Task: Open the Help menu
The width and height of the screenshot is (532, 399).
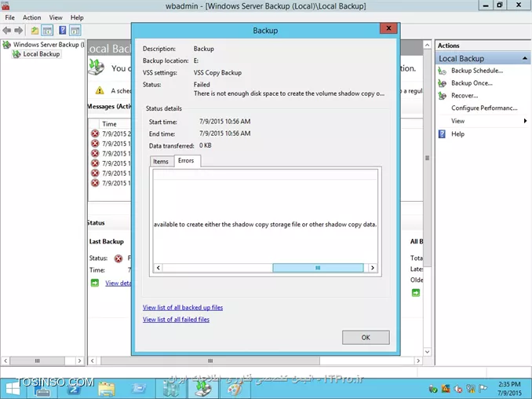Action: click(x=77, y=17)
